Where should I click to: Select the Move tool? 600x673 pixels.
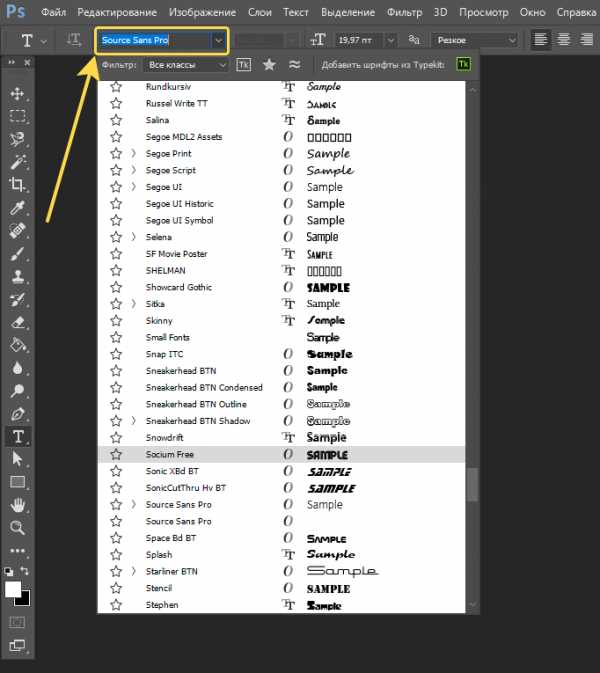tap(17, 94)
